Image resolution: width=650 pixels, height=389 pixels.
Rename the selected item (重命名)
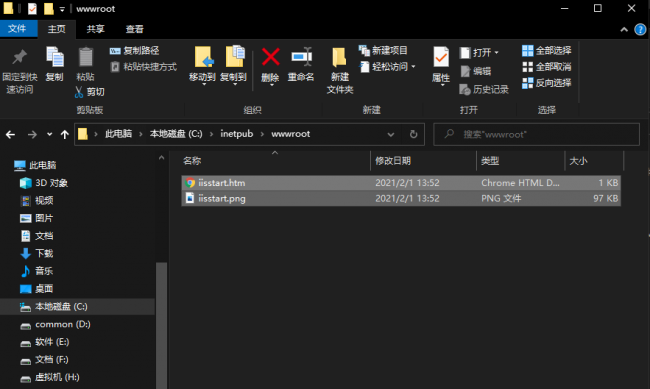tap(301, 64)
